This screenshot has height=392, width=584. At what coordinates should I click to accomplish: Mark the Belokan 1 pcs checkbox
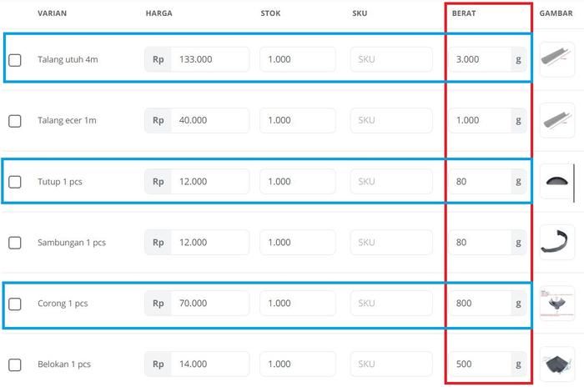(15, 364)
